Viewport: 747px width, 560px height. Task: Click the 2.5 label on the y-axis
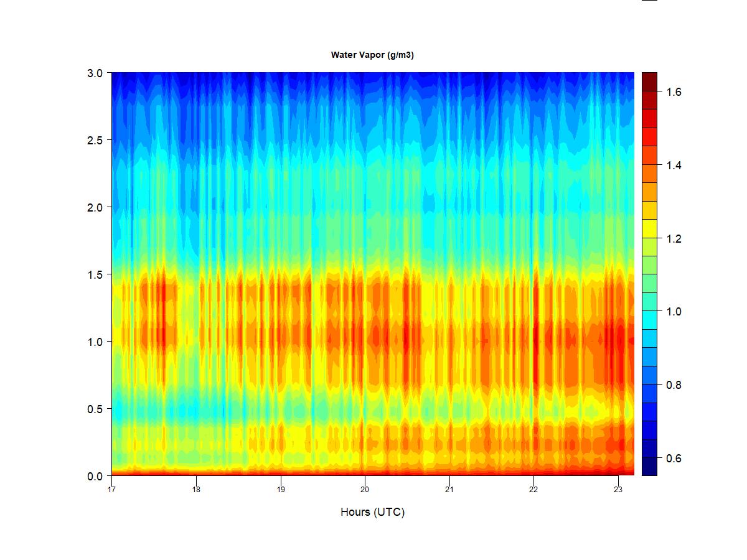click(94, 140)
